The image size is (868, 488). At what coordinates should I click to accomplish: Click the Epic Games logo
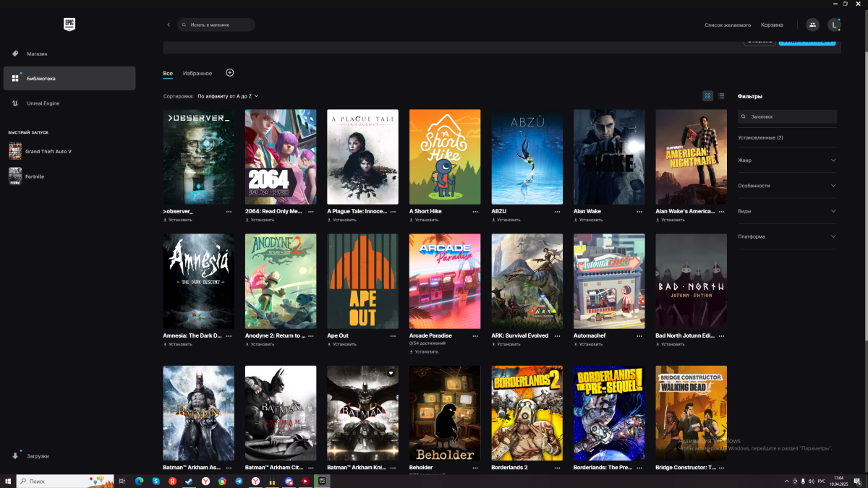(69, 25)
